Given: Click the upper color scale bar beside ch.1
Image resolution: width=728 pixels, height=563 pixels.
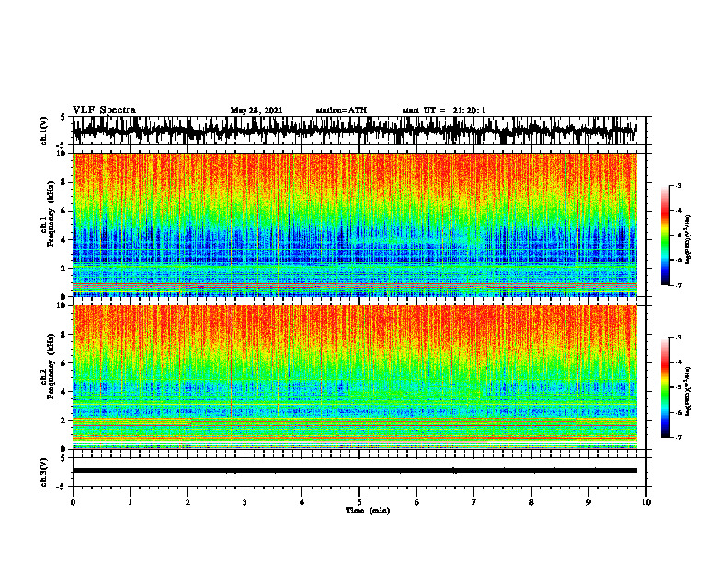Looking at the screenshot, I should click(665, 236).
